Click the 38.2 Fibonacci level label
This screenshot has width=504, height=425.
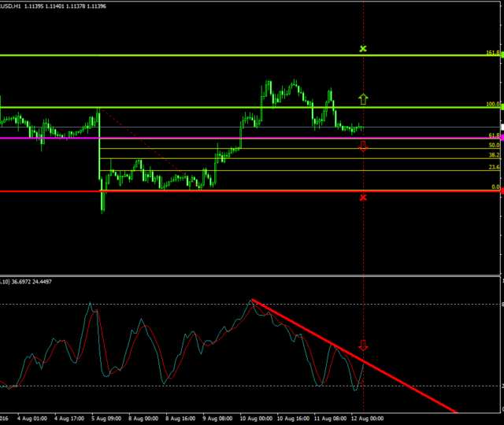tap(494, 156)
